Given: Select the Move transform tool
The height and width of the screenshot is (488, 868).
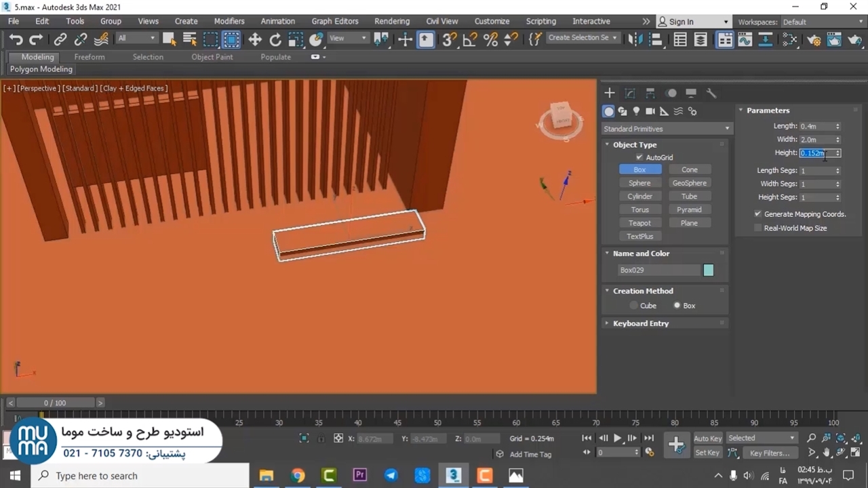Looking at the screenshot, I should (255, 39).
